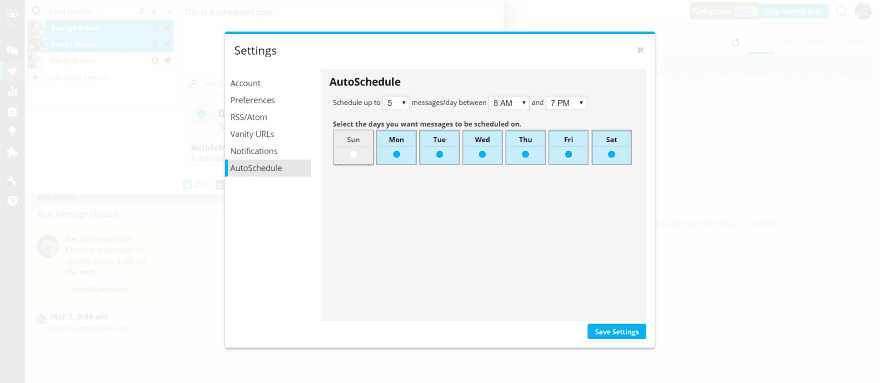Click the Install Extension button
Viewport: 880px width, 383px height.
point(100,289)
